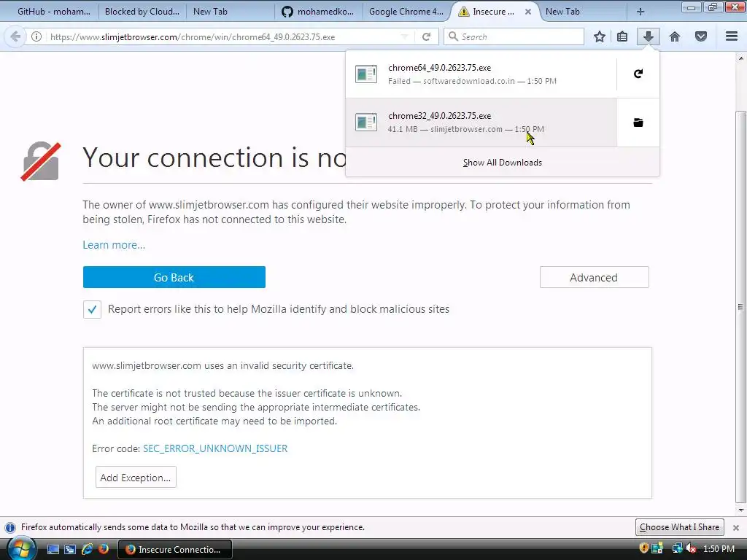Click the muted volume tray icon
Image resolution: width=747 pixels, height=560 pixels.
tap(691, 549)
